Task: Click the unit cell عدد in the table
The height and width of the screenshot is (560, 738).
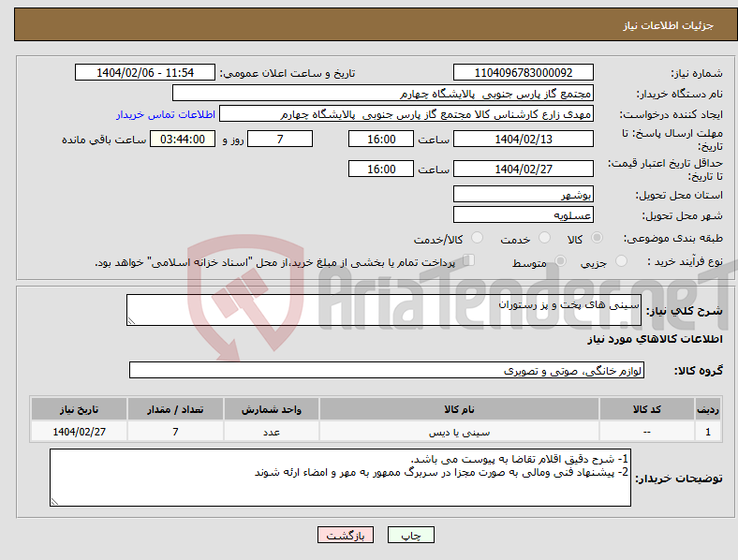Action: pyautogui.click(x=272, y=432)
